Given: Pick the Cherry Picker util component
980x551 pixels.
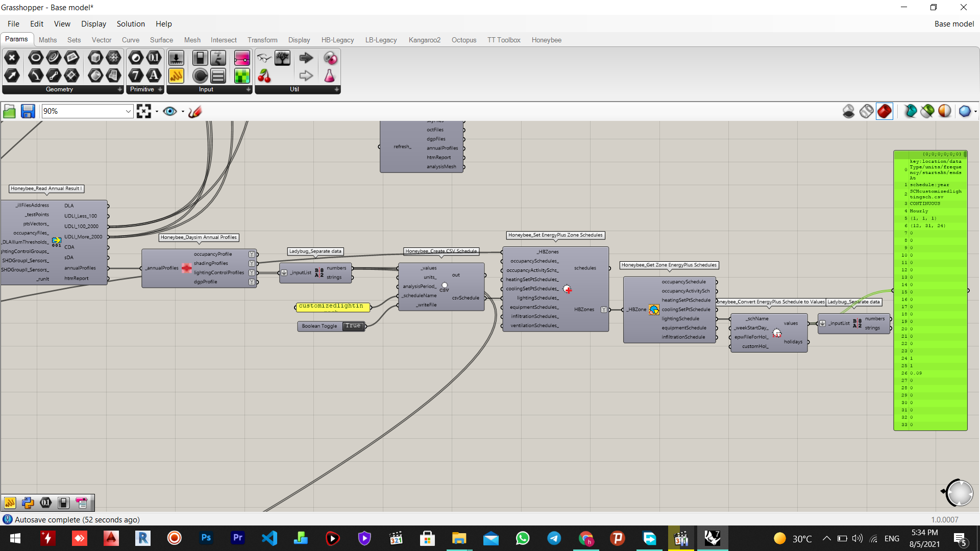Looking at the screenshot, I should (264, 76).
